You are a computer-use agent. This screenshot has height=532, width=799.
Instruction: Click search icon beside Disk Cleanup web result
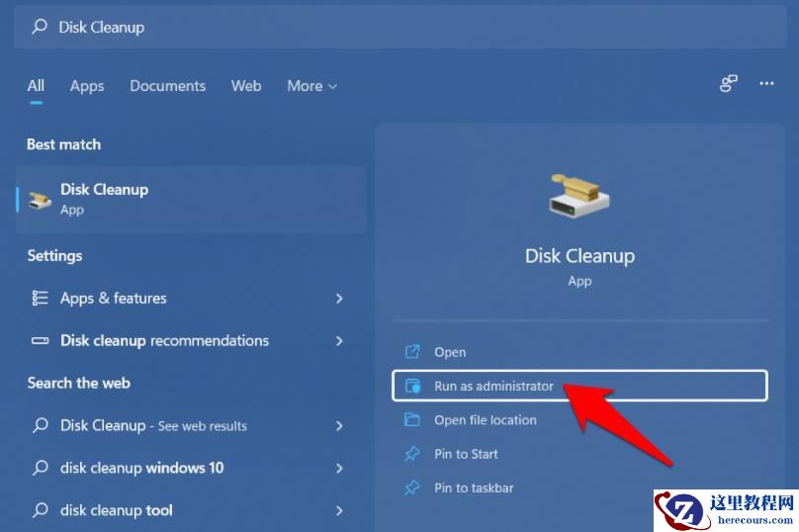(x=40, y=425)
